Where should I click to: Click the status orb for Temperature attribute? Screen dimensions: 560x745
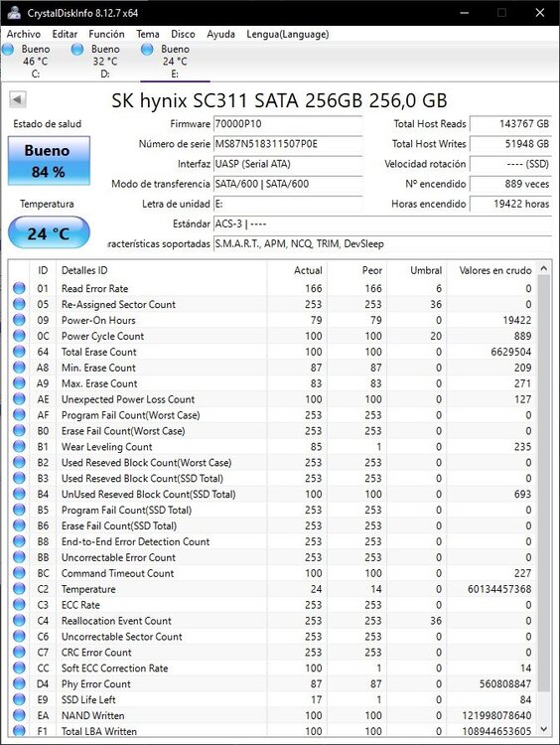pyautogui.click(x=19, y=589)
